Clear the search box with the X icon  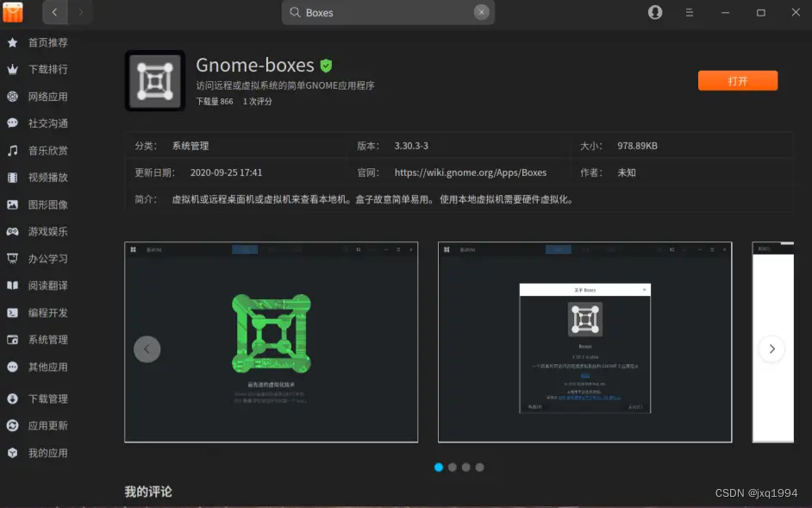point(482,12)
